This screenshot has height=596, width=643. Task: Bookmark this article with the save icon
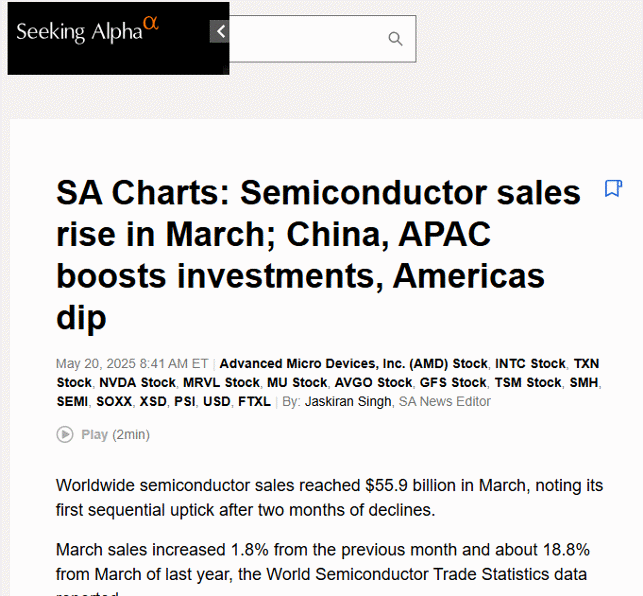pos(613,188)
